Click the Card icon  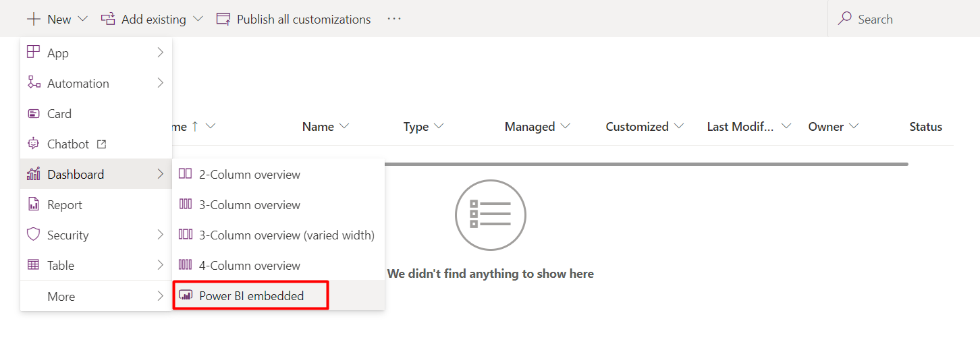click(x=33, y=113)
